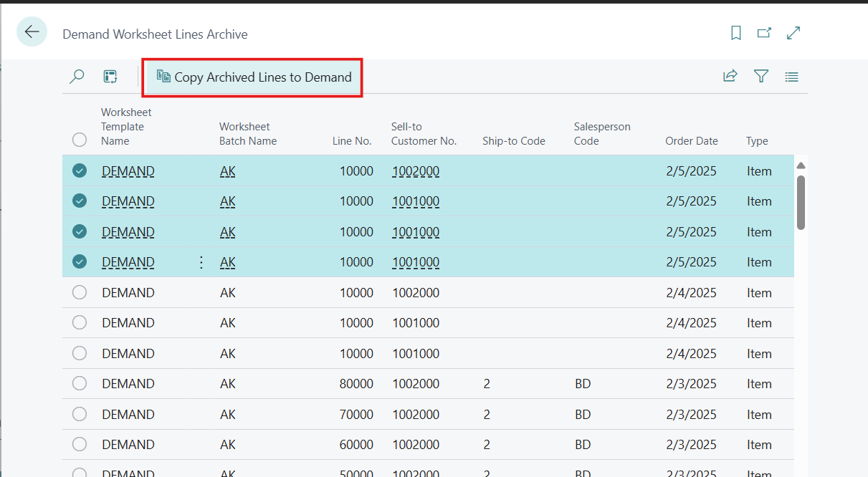Toggle the select-all rows header circle
This screenshot has height=477, width=868.
[80, 140]
